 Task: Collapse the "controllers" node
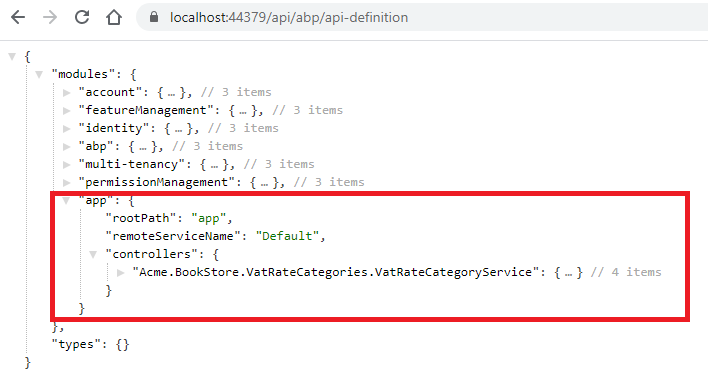(x=93, y=254)
